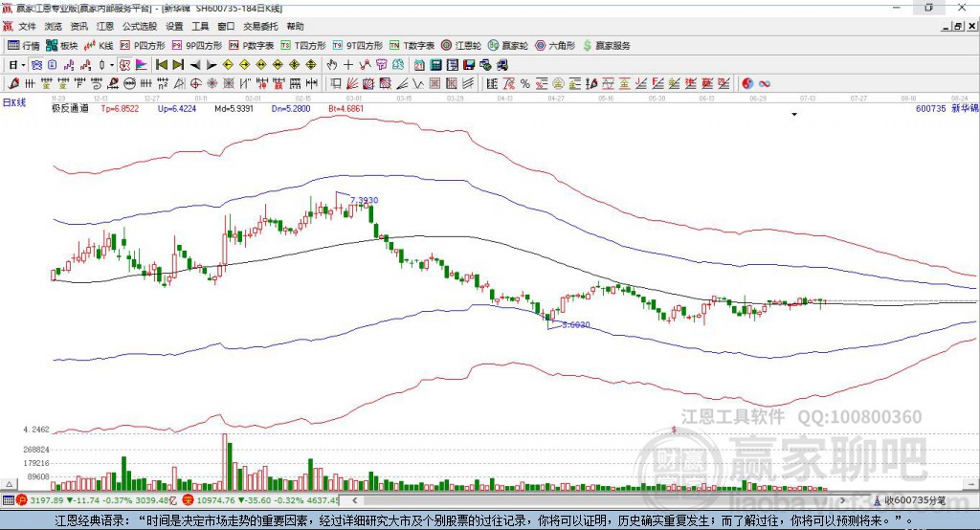The width and height of the screenshot is (980, 530).
Task: Click the 极反通道 indicator label
Action: tap(70, 108)
